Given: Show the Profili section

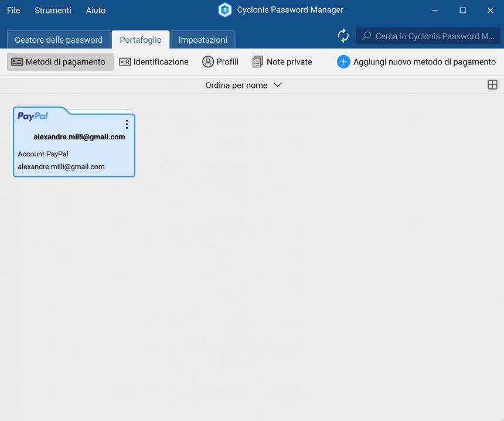Looking at the screenshot, I should (220, 61).
